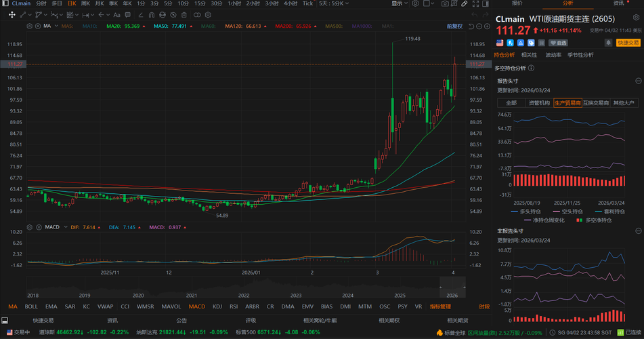Click the blue lightning badge icon
This screenshot has width=644, height=339.
510,43
